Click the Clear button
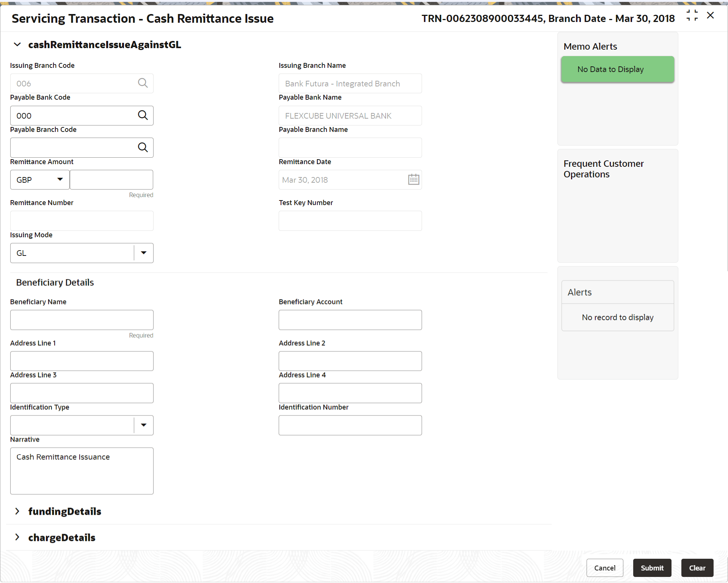This screenshot has width=728, height=583. pos(697,568)
